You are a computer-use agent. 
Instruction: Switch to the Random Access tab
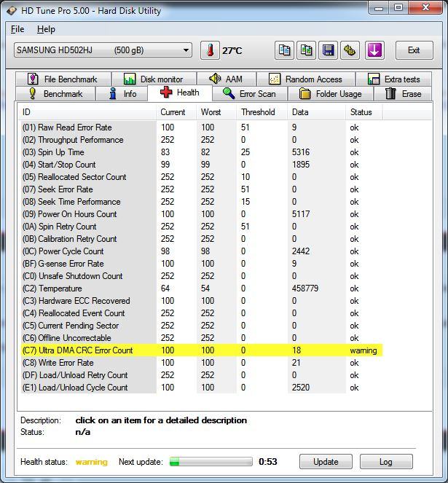(306, 79)
